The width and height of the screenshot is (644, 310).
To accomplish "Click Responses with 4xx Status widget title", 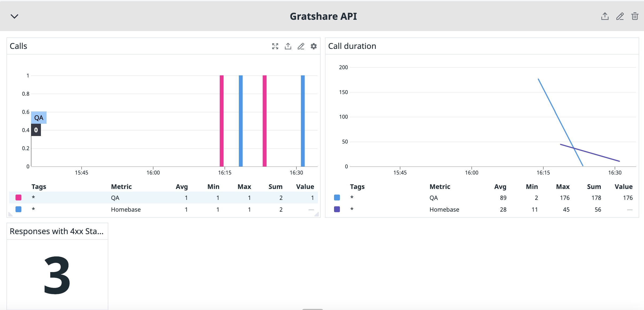I will [56, 231].
